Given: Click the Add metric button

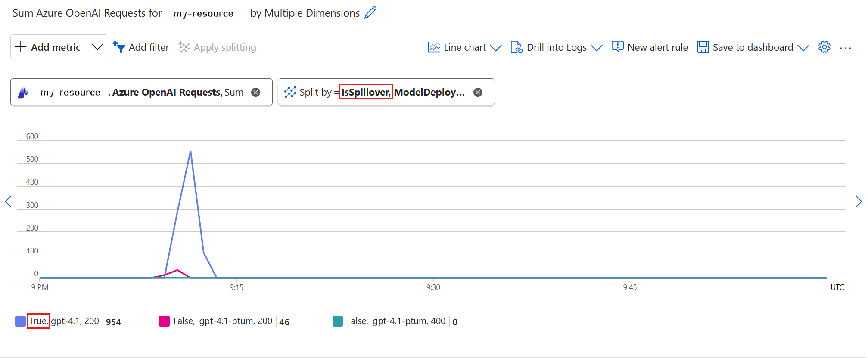Looking at the screenshot, I should point(49,47).
